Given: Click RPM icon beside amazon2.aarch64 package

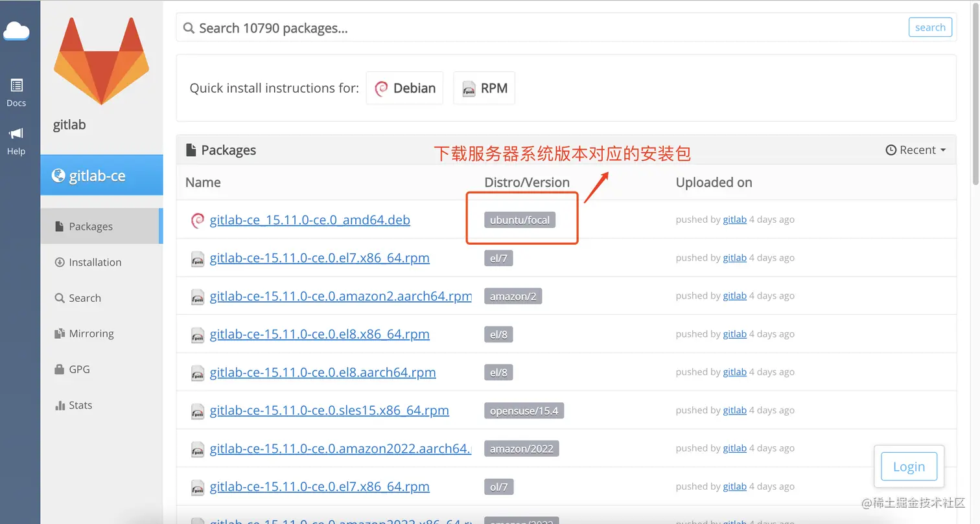Looking at the screenshot, I should 198,297.
